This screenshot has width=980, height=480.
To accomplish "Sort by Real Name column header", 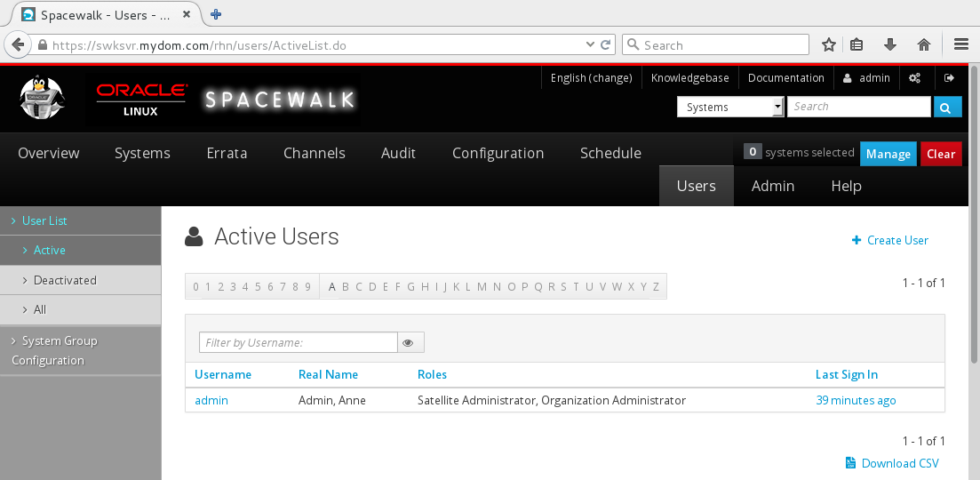I will [x=328, y=374].
